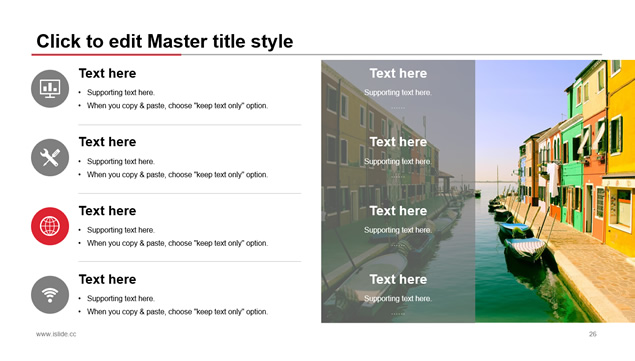Click the slide number 26 in footer
This screenshot has width=635, height=361.
pyautogui.click(x=592, y=334)
